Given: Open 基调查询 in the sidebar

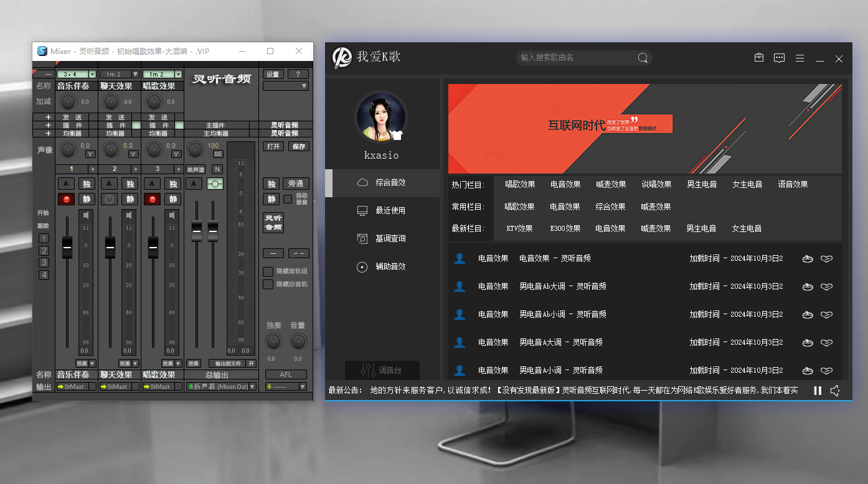Looking at the screenshot, I should 382,238.
